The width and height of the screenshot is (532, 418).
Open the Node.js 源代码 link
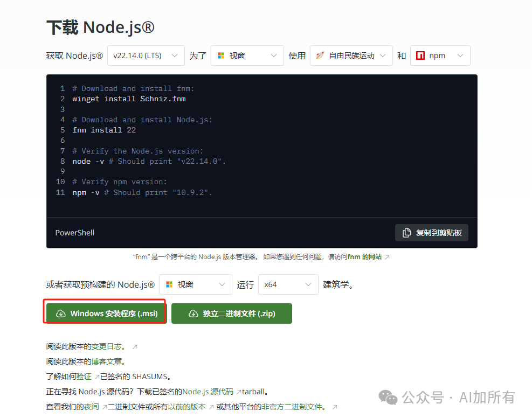click(208, 392)
